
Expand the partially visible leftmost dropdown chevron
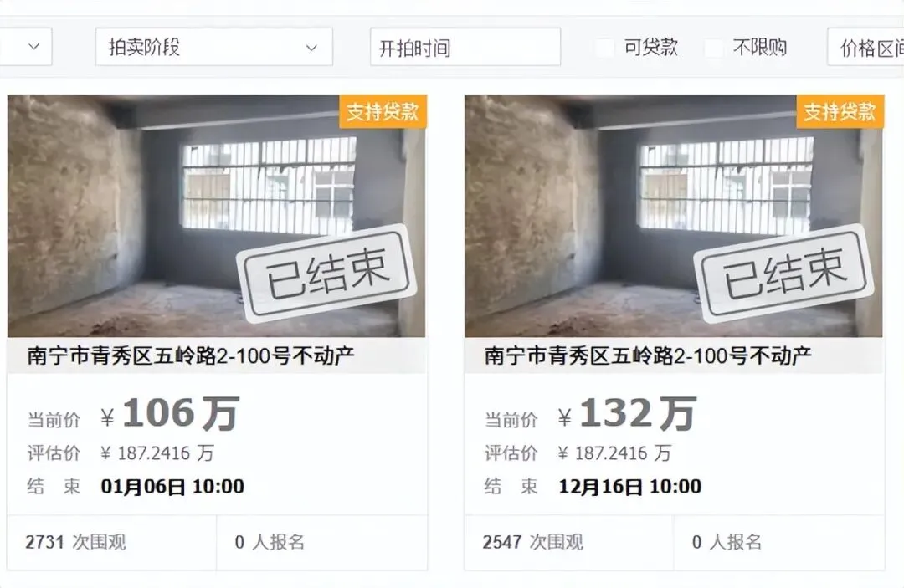(x=33, y=47)
